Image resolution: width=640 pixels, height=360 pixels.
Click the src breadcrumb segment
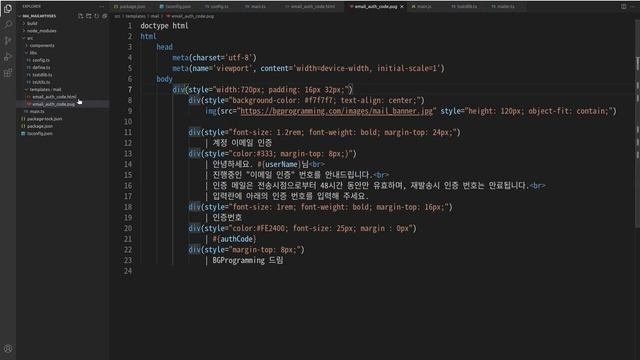pyautogui.click(x=117, y=16)
